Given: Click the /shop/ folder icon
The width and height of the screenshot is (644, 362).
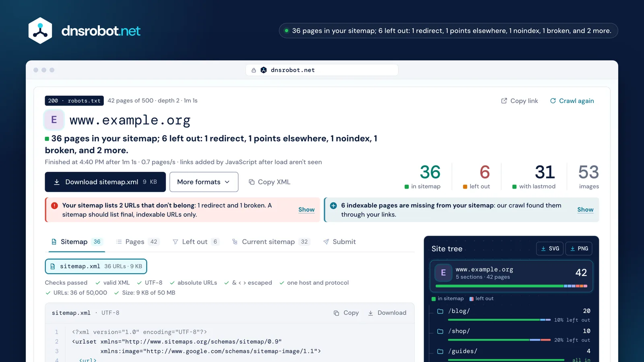Looking at the screenshot, I should [440, 331].
